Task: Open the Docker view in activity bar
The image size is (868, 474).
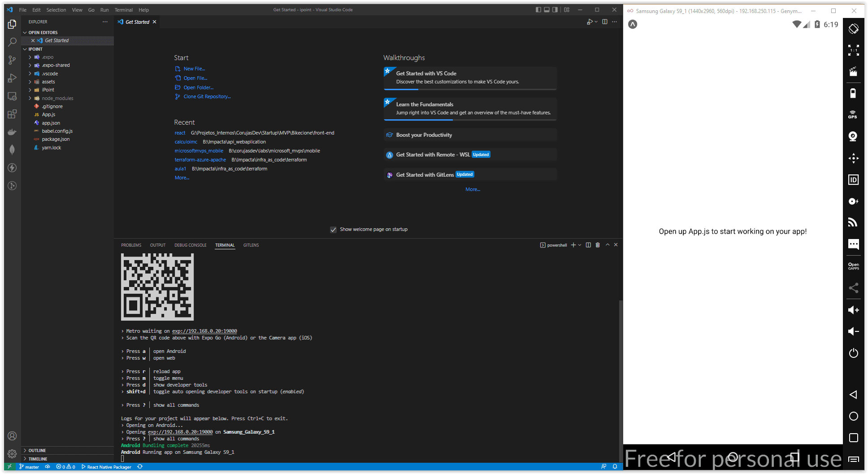Action: (x=12, y=132)
